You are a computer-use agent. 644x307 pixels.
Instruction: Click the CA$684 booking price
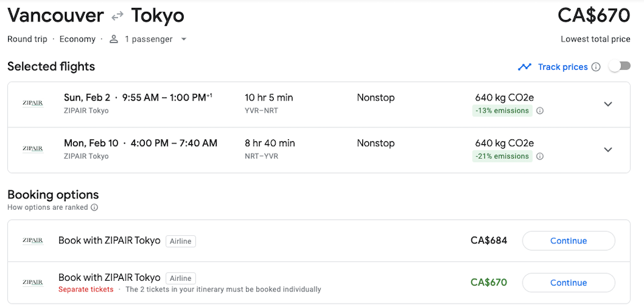pyautogui.click(x=489, y=241)
